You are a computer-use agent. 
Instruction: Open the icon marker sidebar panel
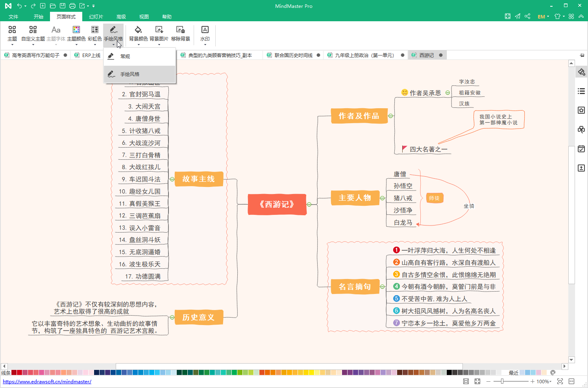pyautogui.click(x=581, y=110)
